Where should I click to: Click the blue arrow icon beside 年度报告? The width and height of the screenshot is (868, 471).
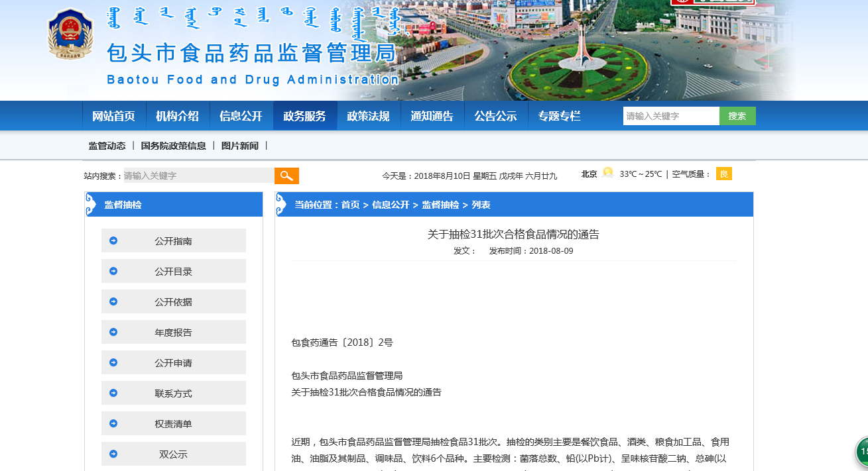[x=113, y=332]
